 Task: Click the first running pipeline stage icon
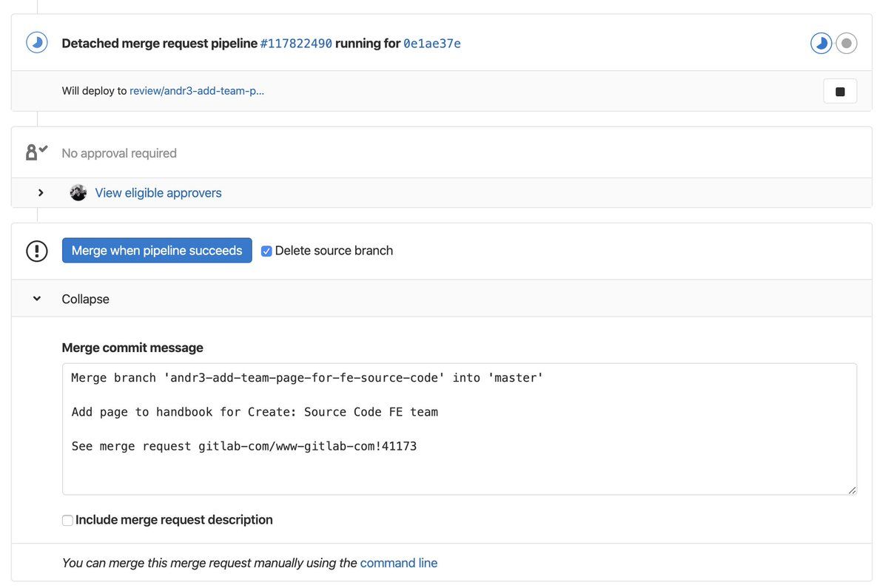click(x=821, y=43)
